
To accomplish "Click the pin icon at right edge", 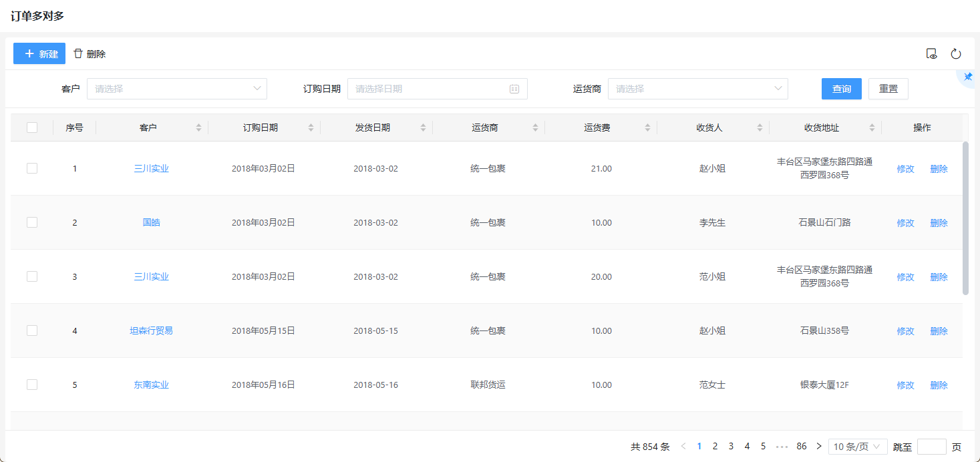I will [968, 77].
